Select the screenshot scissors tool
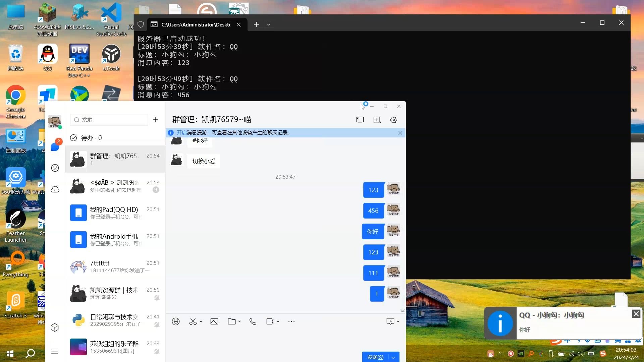Image resolution: width=644 pixels, height=362 pixels. [x=193, y=321]
